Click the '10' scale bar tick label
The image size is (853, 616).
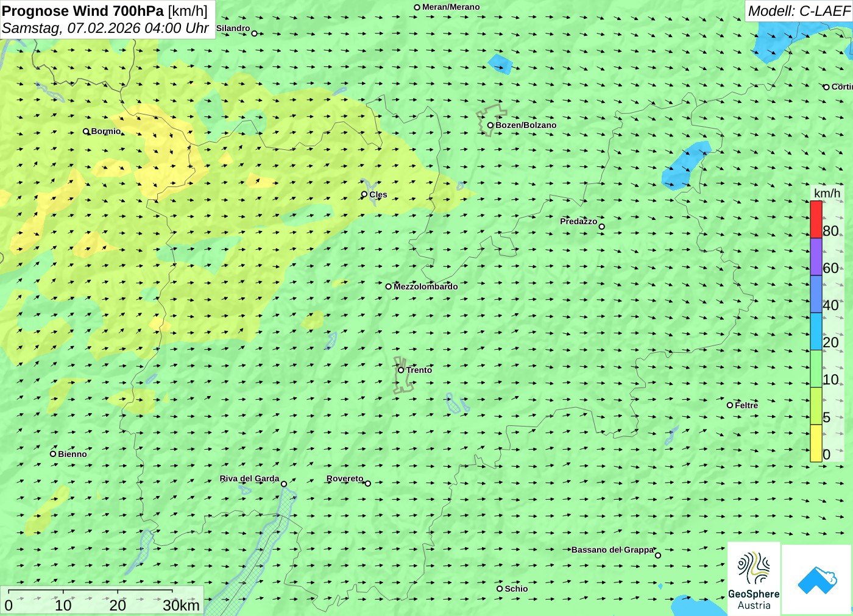click(63, 605)
